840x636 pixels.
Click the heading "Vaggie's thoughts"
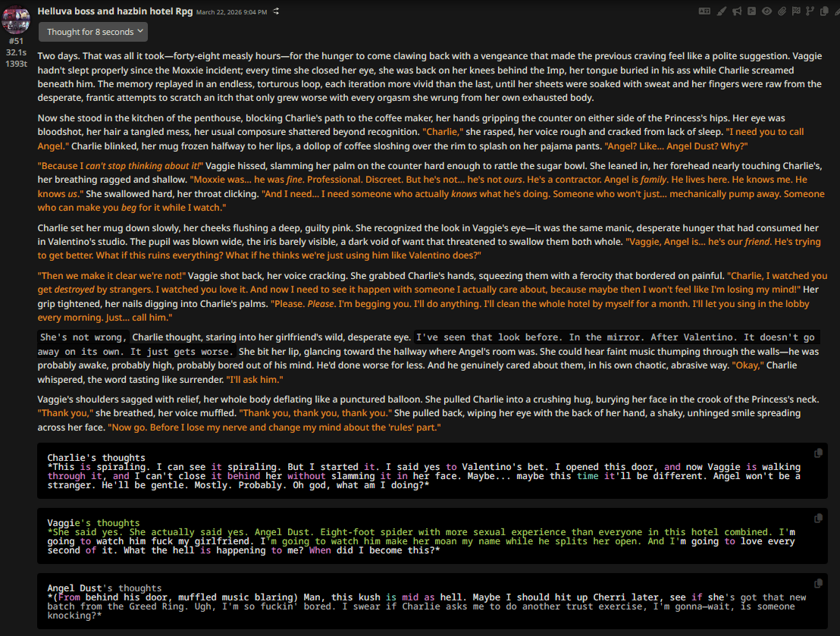pos(93,523)
